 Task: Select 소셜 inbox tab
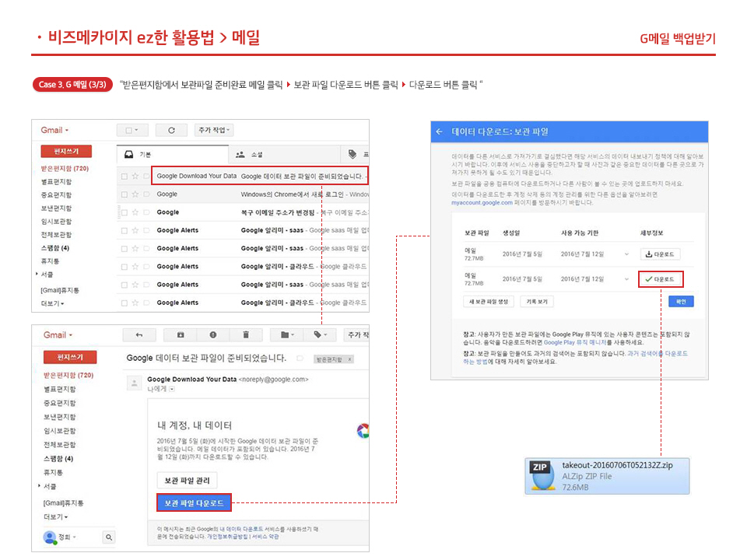pos(285,154)
